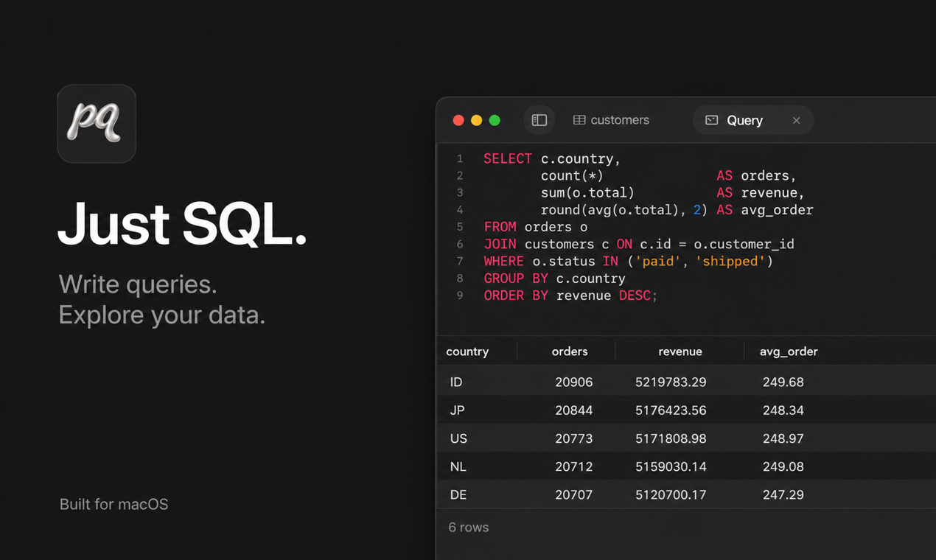Select the JP country cell
Viewport: 936px width, 560px height.
[x=457, y=410]
